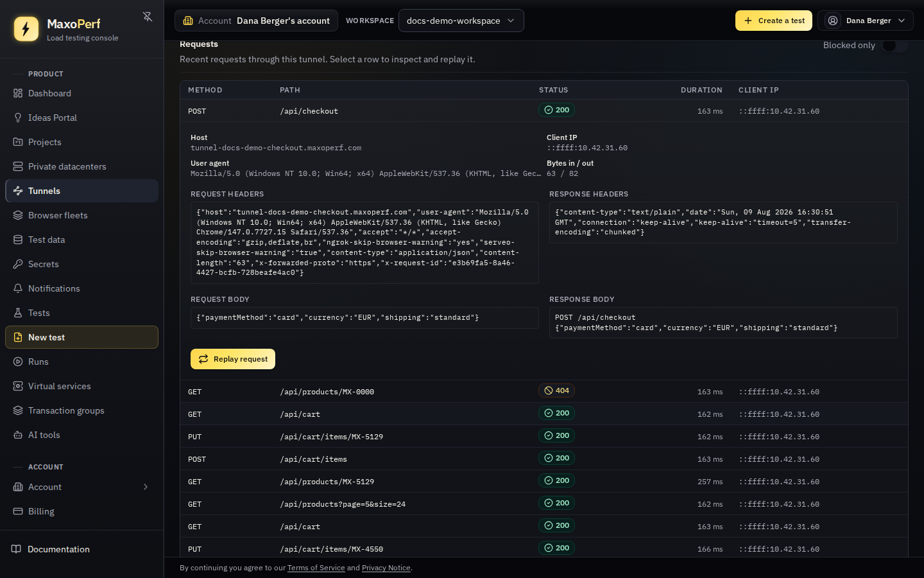Open the docs-demo-workspace dropdown

click(461, 21)
